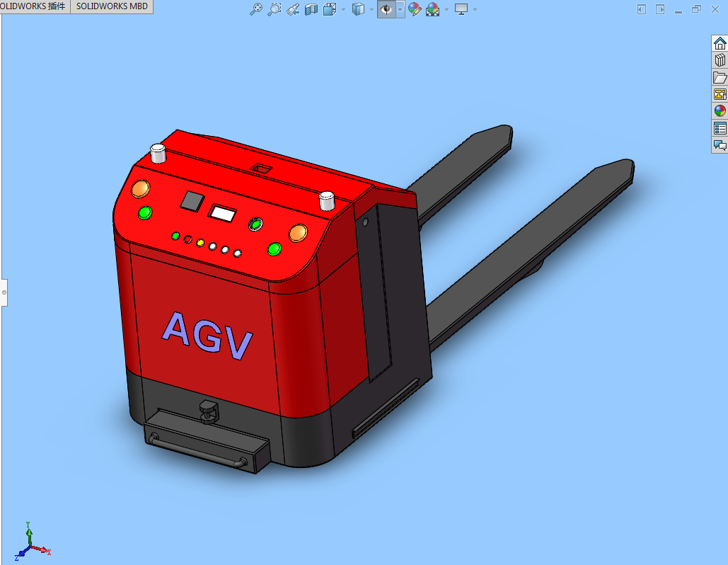Select the Edit Appearance tool
Screen dimensions: 728x565
414,9
